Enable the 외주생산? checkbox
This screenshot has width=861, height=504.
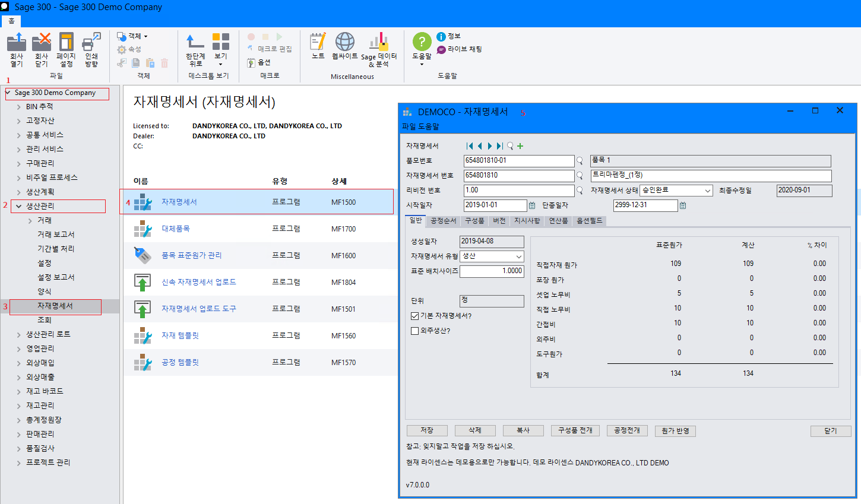(414, 331)
